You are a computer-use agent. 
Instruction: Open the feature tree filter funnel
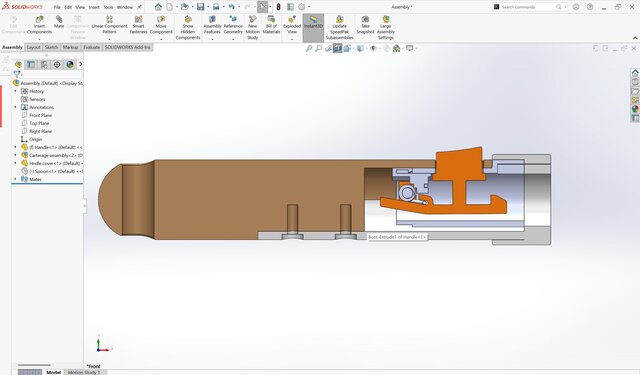coord(17,74)
